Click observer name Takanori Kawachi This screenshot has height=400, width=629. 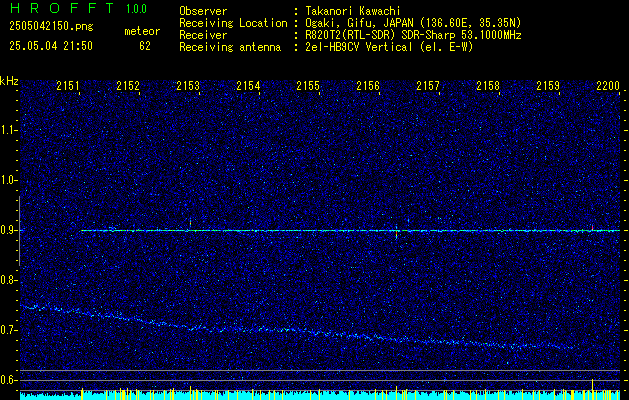[353, 11]
